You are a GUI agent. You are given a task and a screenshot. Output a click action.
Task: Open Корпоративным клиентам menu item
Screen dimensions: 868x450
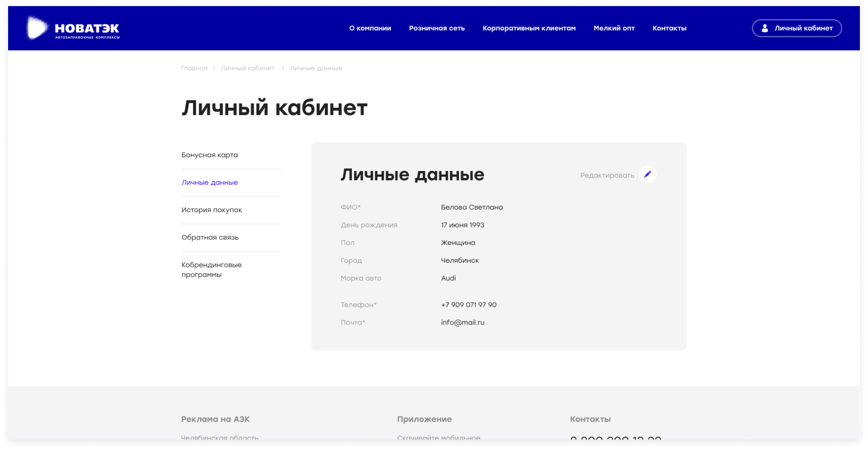click(x=529, y=28)
